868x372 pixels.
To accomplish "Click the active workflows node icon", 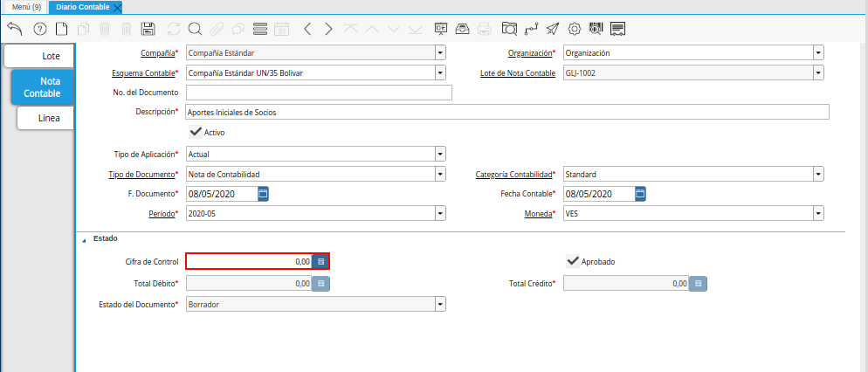I will 531,29.
